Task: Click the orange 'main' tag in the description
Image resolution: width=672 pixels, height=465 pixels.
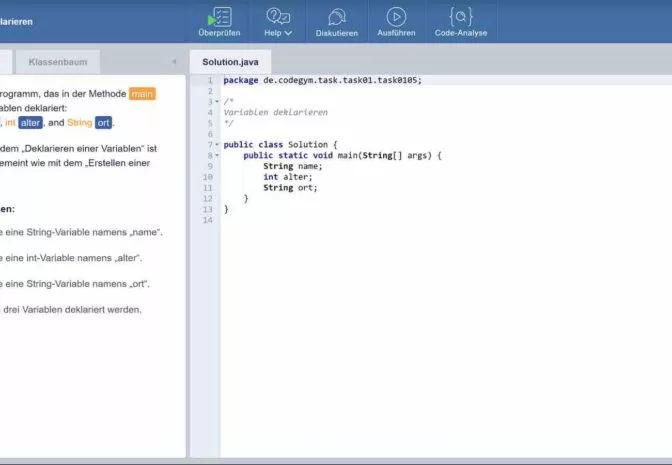Action: pos(142,94)
